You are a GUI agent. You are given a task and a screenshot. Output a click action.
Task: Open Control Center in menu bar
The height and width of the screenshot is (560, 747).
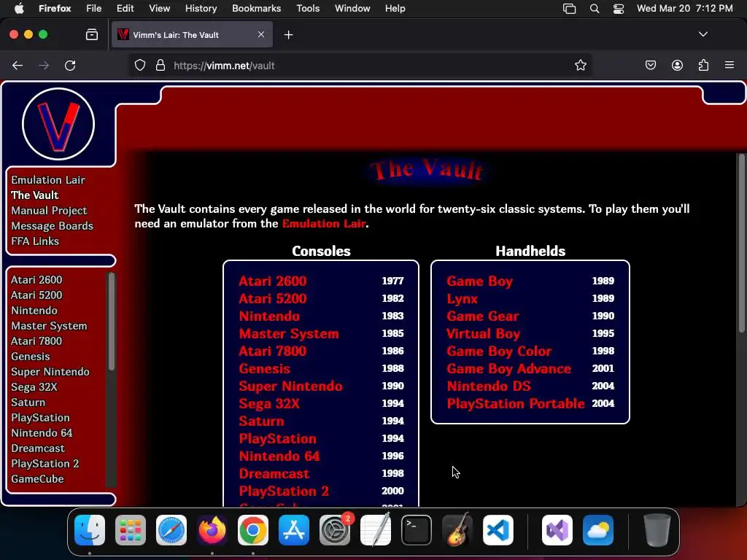click(x=619, y=9)
